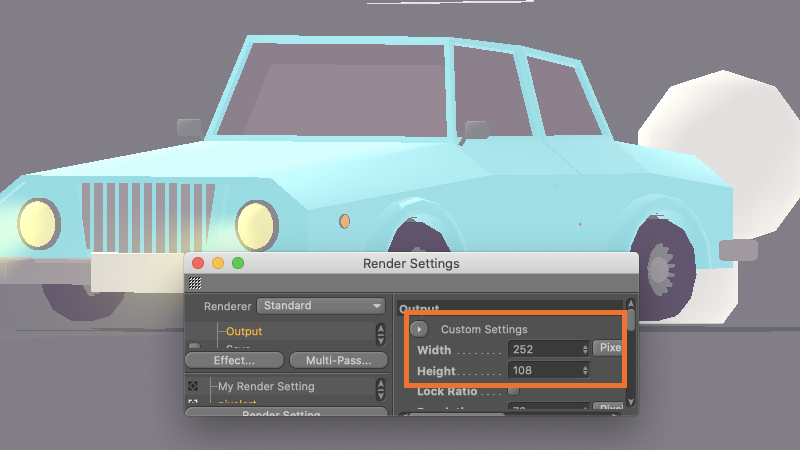Expand the Custom Settings preset arrow
The image size is (800, 450).
pos(419,329)
